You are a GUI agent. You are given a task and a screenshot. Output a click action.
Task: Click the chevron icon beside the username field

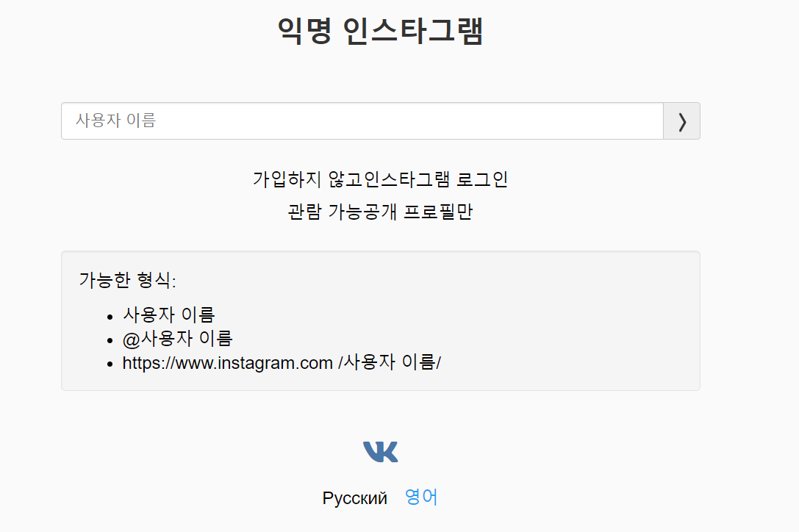click(682, 121)
